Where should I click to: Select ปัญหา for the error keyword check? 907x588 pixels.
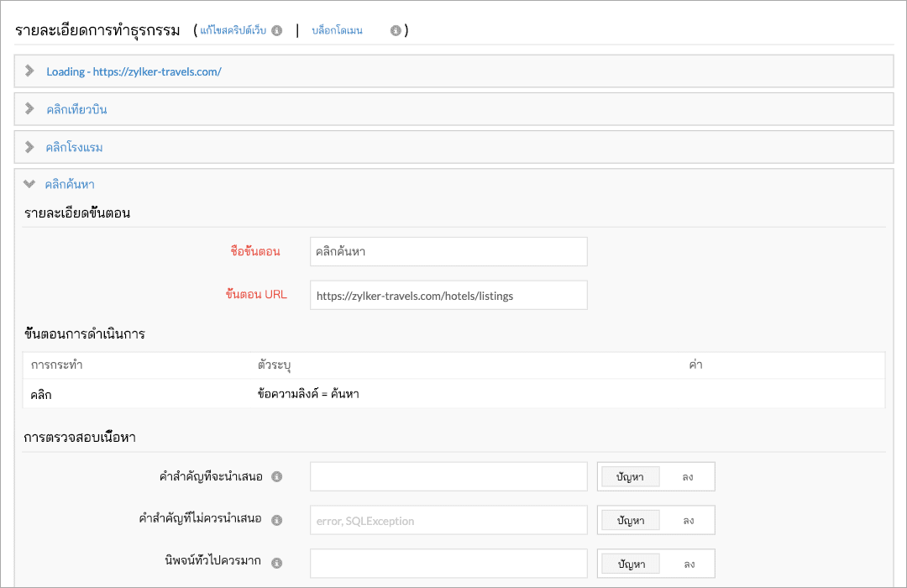629,519
